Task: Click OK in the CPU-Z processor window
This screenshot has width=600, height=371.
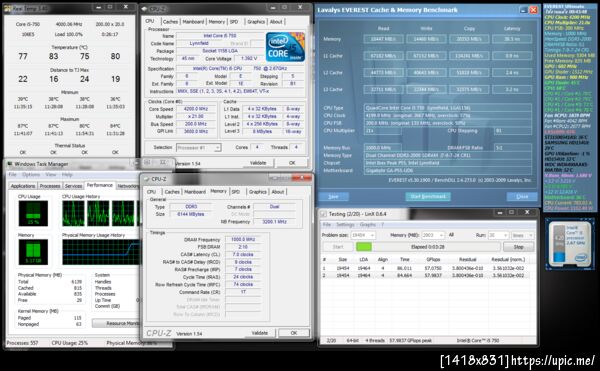Action: [292, 163]
